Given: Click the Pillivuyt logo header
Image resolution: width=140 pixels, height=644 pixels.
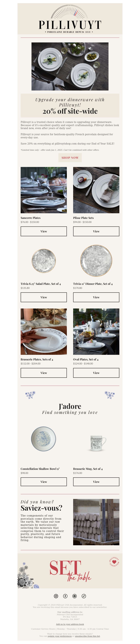Looking at the screenshot, I should [70, 19].
